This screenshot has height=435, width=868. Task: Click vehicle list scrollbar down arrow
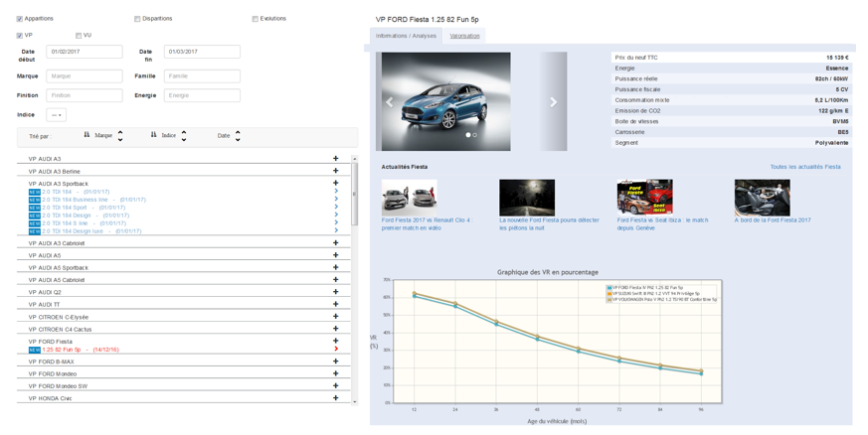[x=355, y=402]
